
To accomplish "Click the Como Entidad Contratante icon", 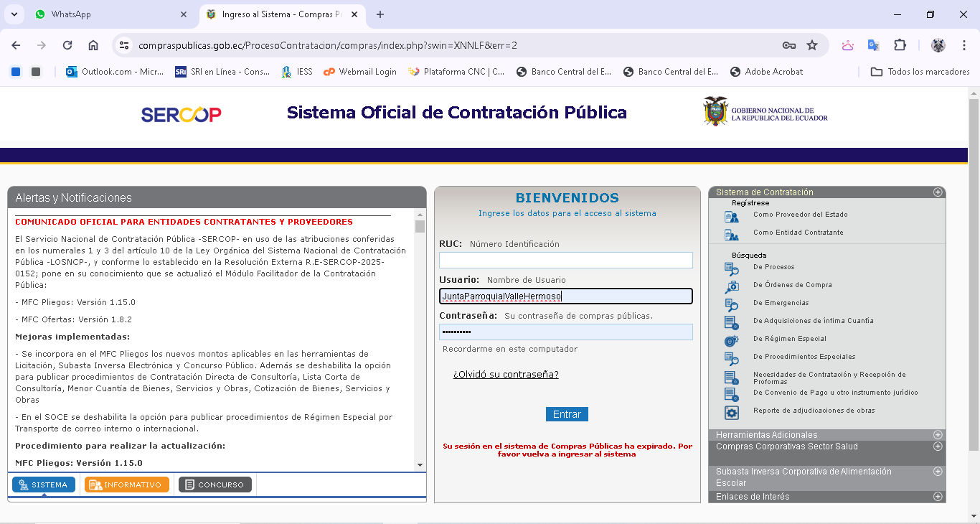I will 731,234.
